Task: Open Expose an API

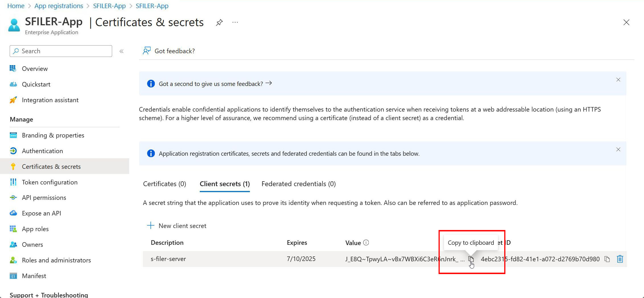Action: click(41, 213)
